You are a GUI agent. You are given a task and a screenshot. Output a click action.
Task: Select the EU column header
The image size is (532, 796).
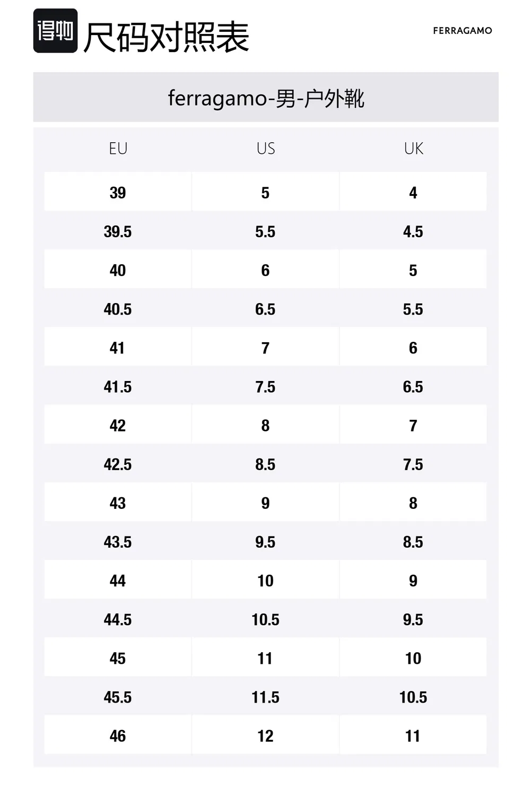pyautogui.click(x=118, y=149)
